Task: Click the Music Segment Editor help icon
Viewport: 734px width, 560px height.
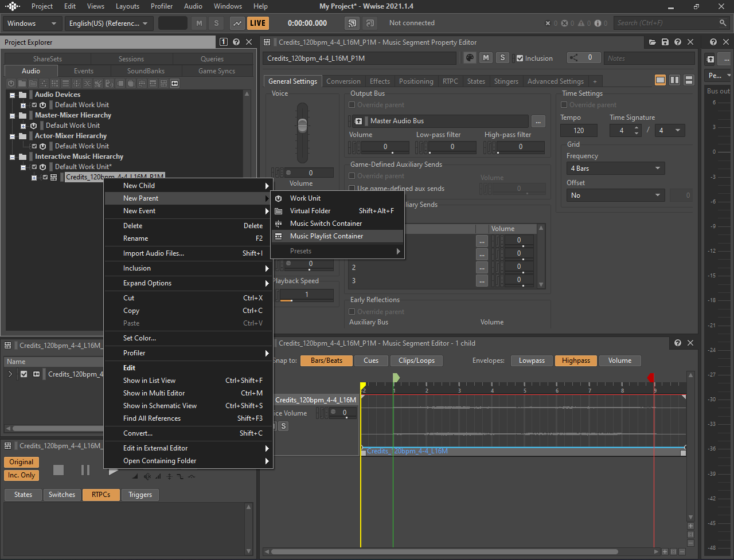Action: (678, 343)
